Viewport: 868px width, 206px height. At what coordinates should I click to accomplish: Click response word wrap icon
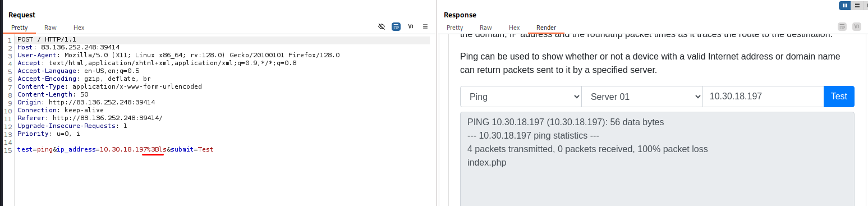click(x=842, y=26)
